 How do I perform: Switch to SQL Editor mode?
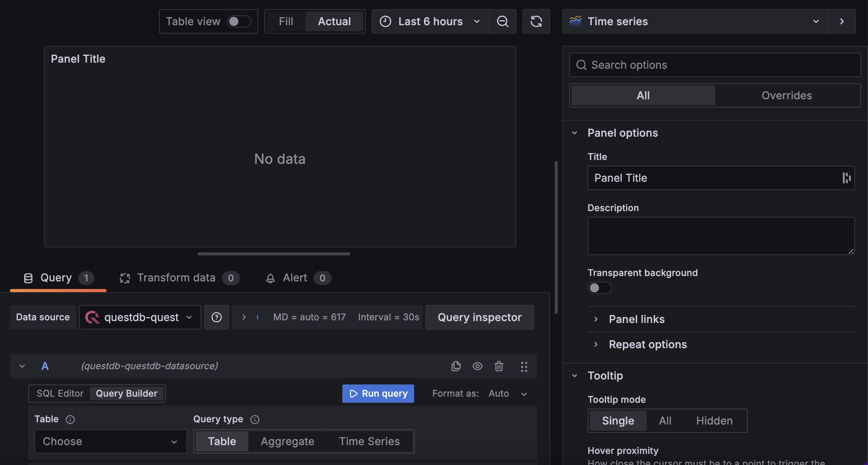coord(60,393)
